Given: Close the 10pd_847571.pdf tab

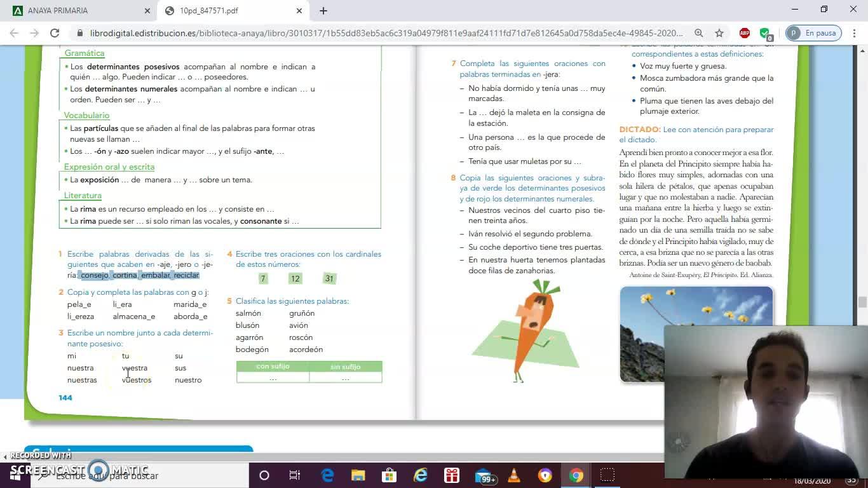Looking at the screenshot, I should click(x=299, y=11).
